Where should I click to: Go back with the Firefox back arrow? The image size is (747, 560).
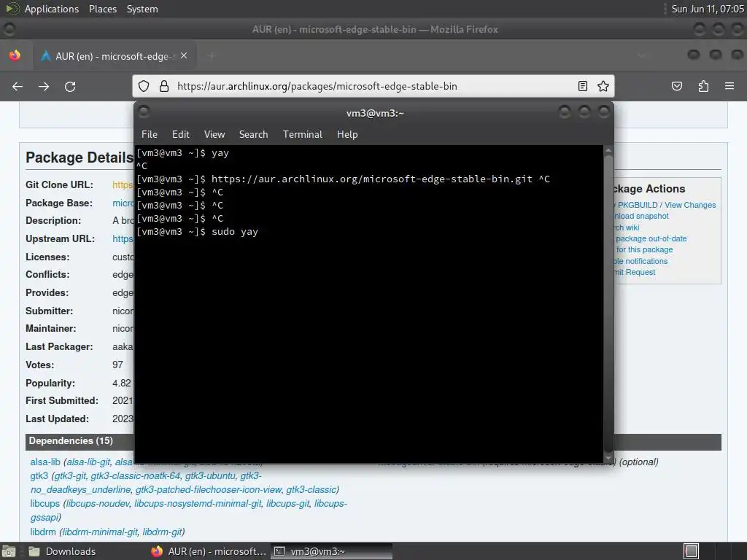pos(18,86)
